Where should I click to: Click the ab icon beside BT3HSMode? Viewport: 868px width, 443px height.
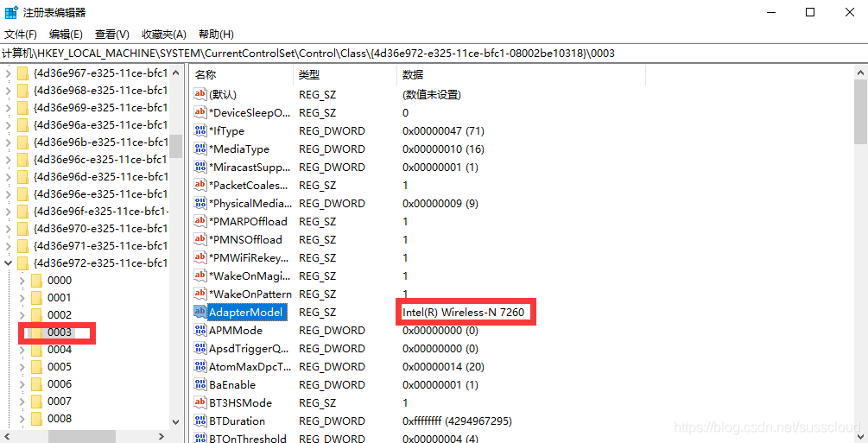tap(200, 402)
